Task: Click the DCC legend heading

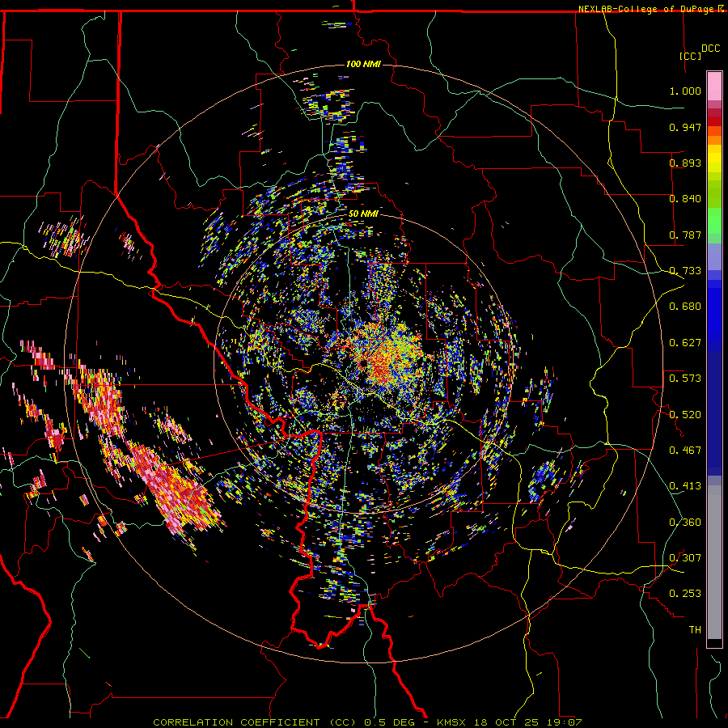Action: pyautogui.click(x=710, y=49)
